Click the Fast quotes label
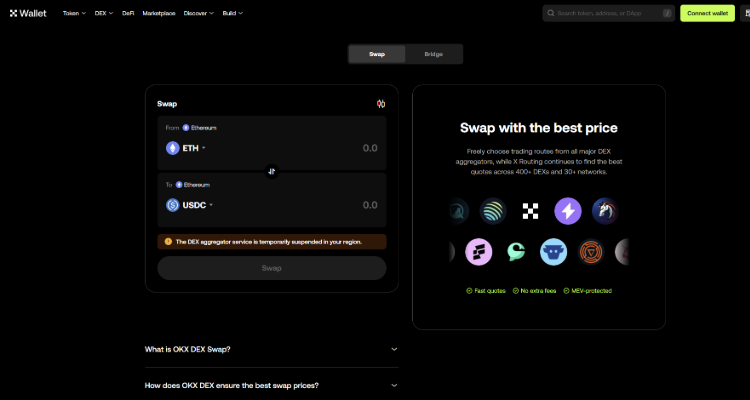Viewport: 750px width, 400px height. pos(490,291)
